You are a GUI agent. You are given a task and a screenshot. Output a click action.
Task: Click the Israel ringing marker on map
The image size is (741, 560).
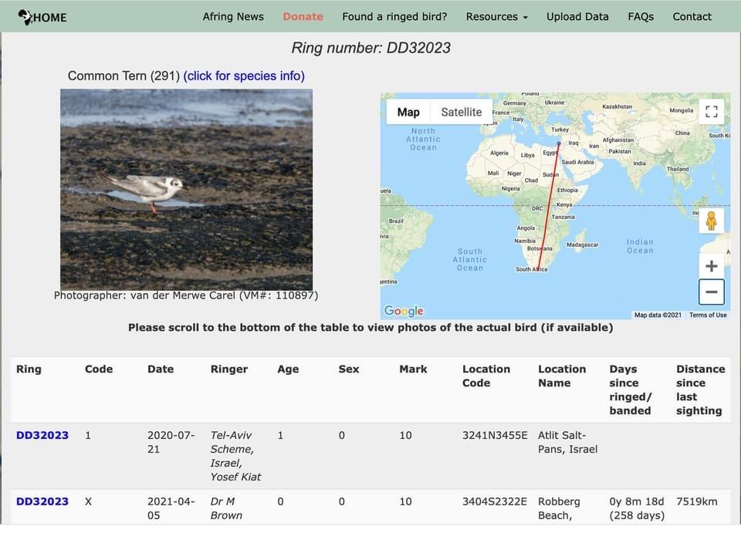(559, 143)
